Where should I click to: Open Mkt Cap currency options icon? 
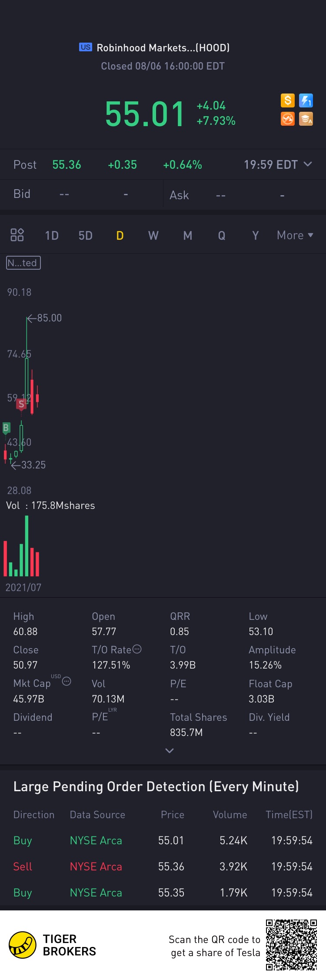(67, 681)
